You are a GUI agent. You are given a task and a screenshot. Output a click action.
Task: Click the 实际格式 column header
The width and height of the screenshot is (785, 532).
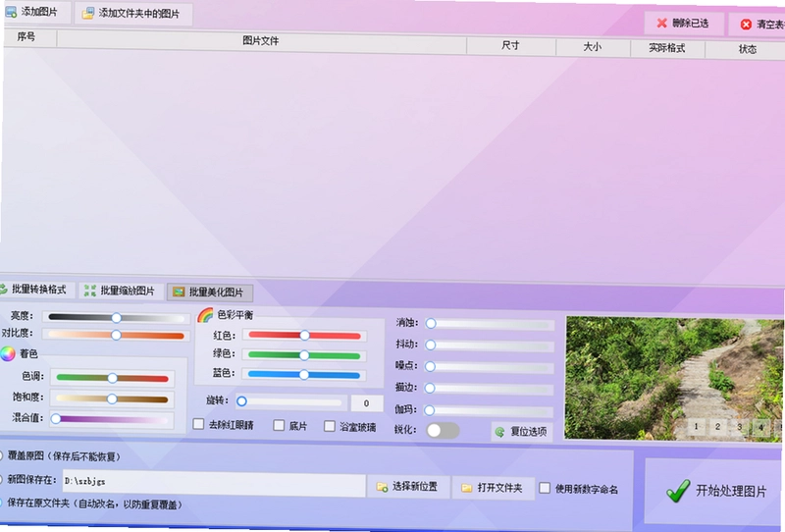pyautogui.click(x=667, y=48)
